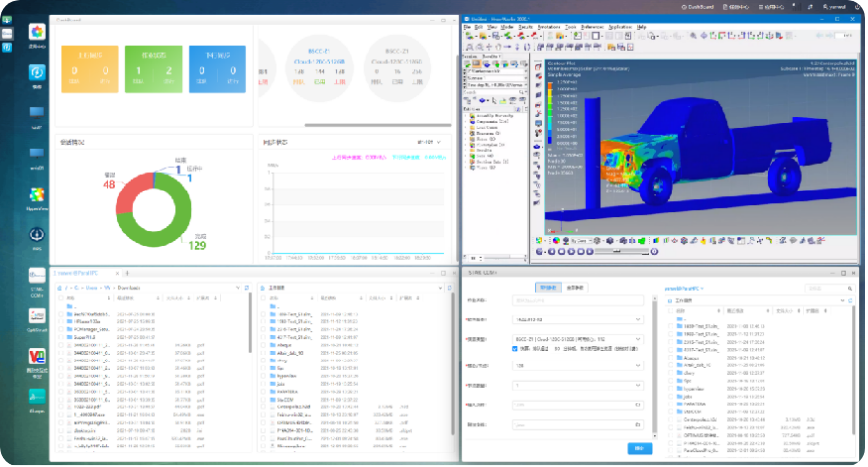Expand the Components tree node in browser
868x467 pixels.
467,119
